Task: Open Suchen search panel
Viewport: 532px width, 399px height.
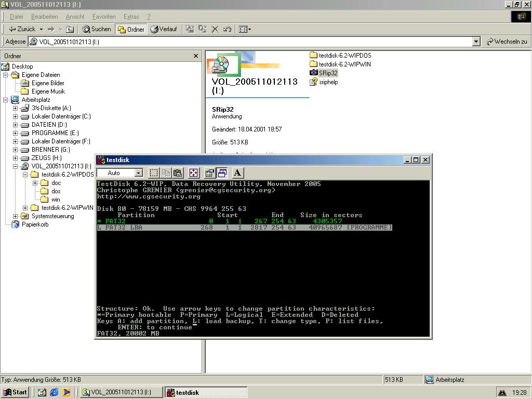Action: 97,29
